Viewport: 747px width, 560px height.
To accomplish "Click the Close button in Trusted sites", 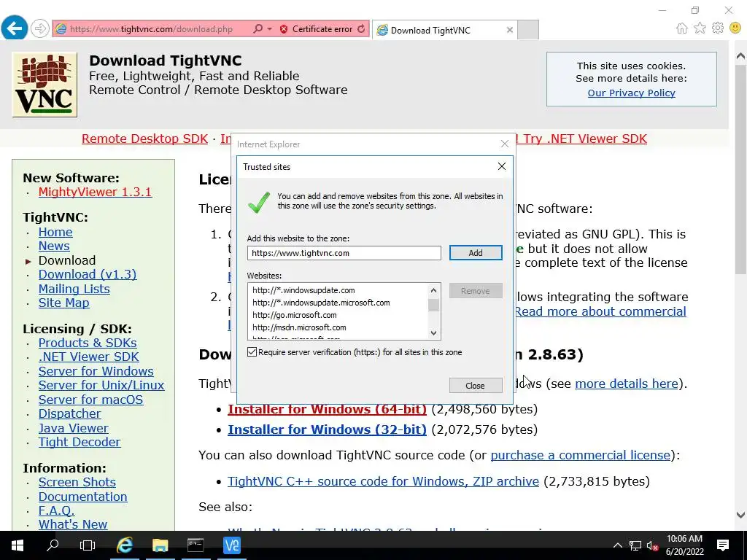I will (476, 385).
